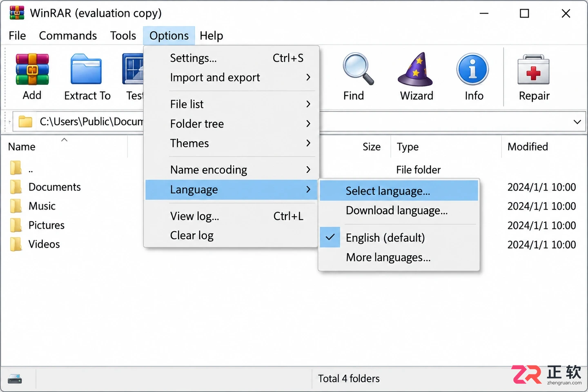This screenshot has width=588, height=392.
Task: Click the address path field
Action: coord(299,122)
